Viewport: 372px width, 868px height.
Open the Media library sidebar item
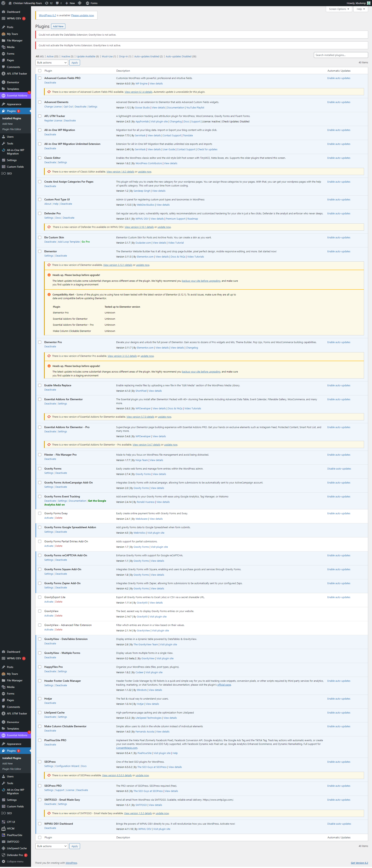[10, 47]
